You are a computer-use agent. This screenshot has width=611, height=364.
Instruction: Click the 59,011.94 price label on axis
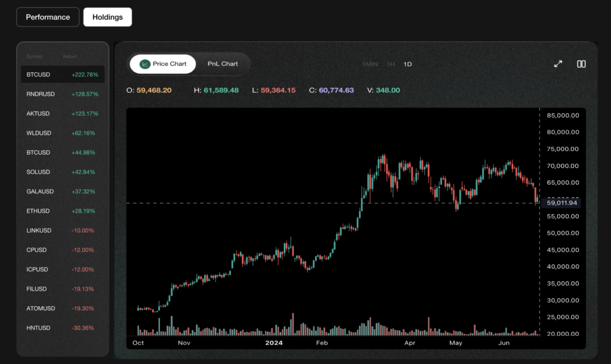(561, 203)
